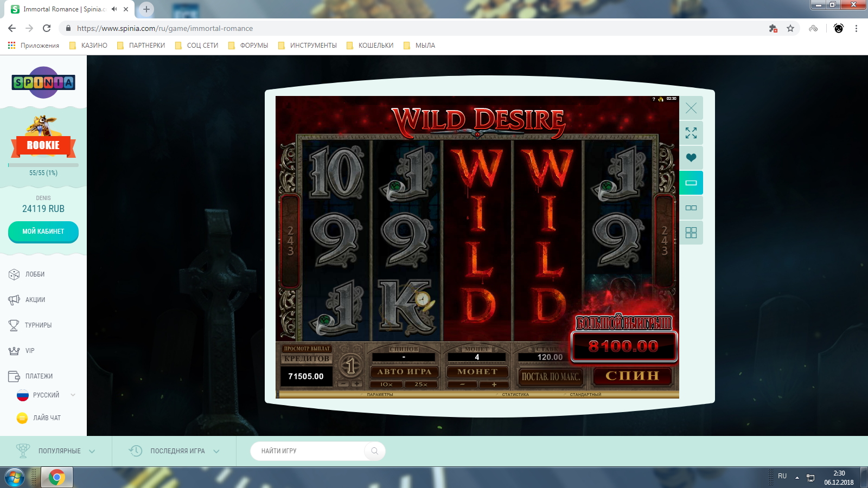Image resolution: width=868 pixels, height=488 pixels.
Task: Expand ПОПУЛЯРНЫЕ games dropdown
Action: coord(56,451)
